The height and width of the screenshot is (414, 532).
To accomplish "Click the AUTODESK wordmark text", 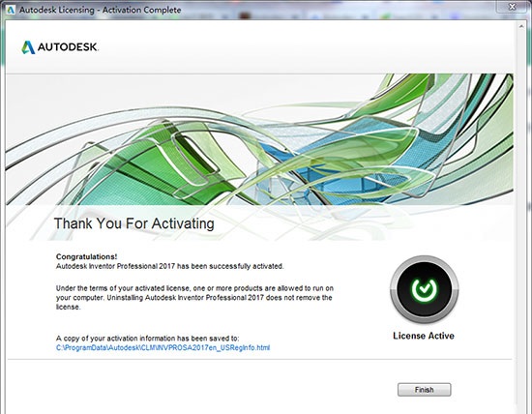I will (x=68, y=46).
